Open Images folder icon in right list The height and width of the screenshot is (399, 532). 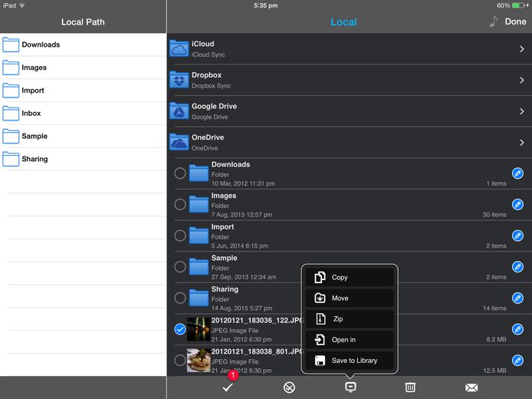click(199, 205)
